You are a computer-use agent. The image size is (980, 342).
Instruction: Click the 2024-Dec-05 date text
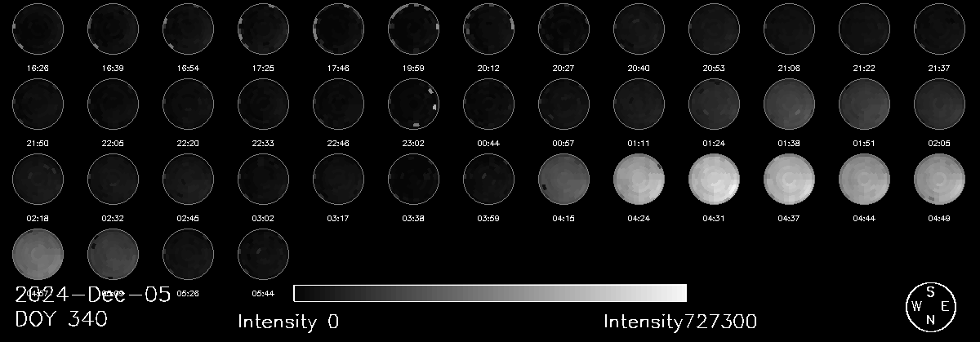click(x=93, y=295)
